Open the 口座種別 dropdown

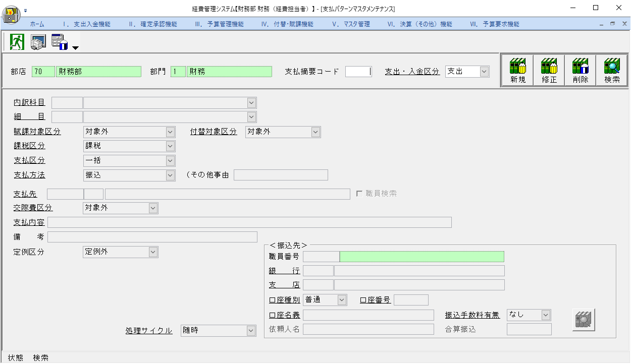coord(342,300)
